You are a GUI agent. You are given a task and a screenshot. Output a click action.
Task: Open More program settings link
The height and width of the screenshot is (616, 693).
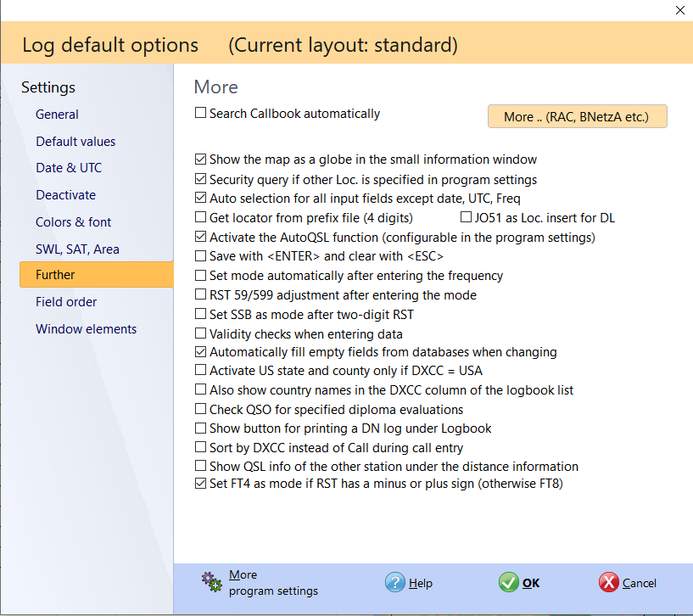(273, 583)
